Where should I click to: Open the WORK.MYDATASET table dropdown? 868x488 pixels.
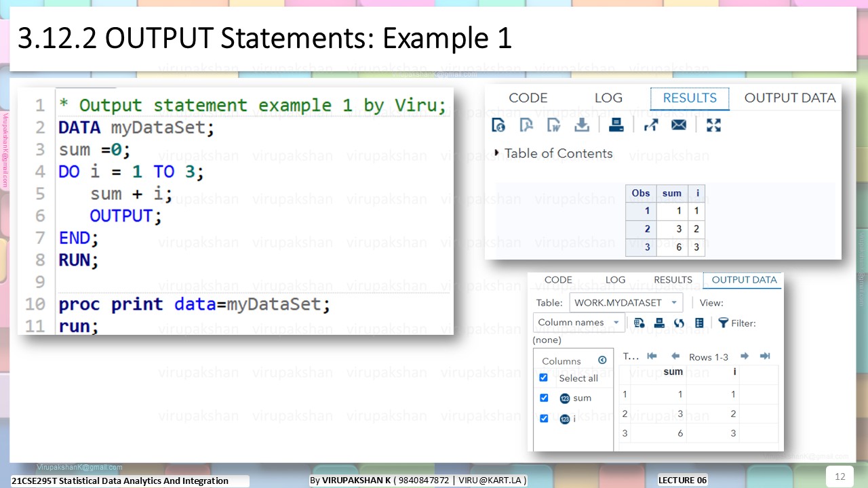pos(626,303)
